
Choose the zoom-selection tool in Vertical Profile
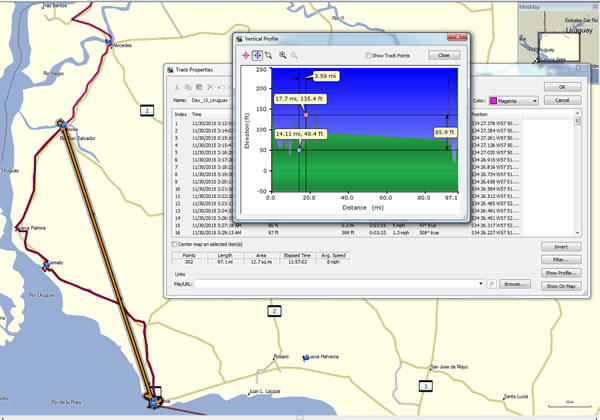point(269,55)
